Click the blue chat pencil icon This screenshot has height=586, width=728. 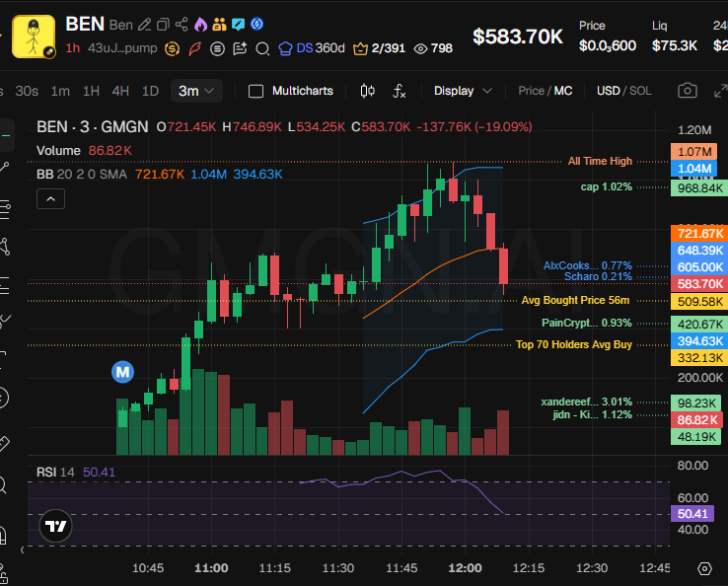point(238,24)
